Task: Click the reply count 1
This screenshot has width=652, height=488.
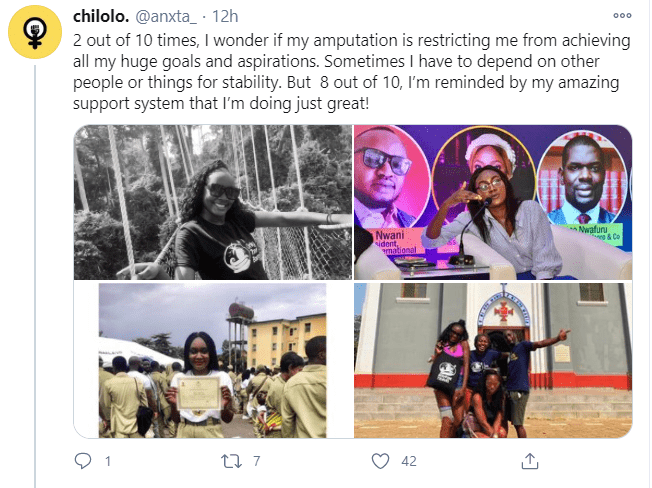Action: pos(108,462)
